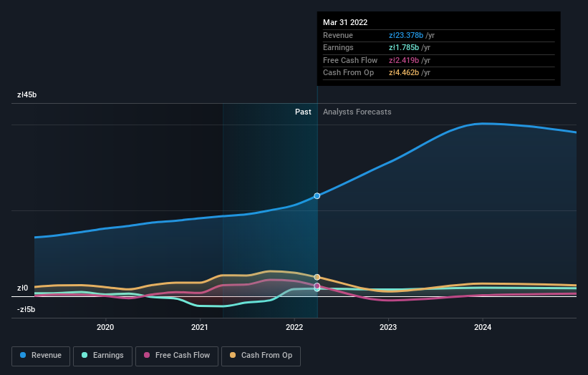Click the blue Revenue data point marker
This screenshot has height=375, width=588.
tap(317, 196)
